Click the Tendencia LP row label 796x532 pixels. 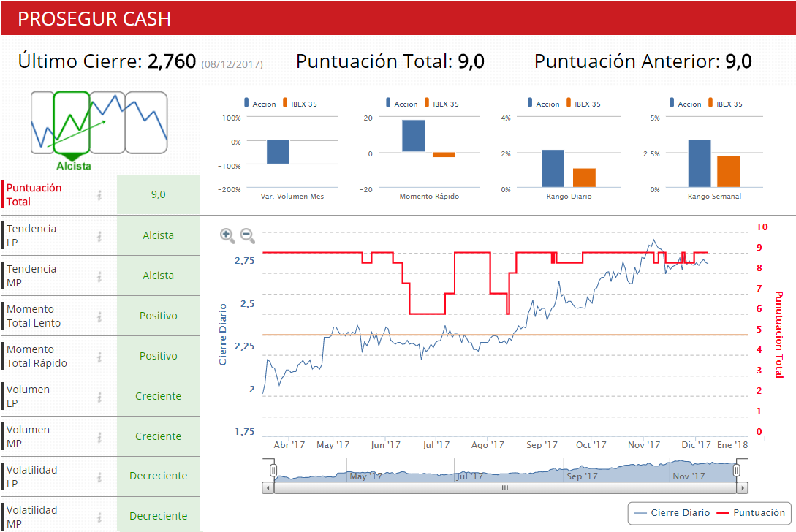(31, 235)
